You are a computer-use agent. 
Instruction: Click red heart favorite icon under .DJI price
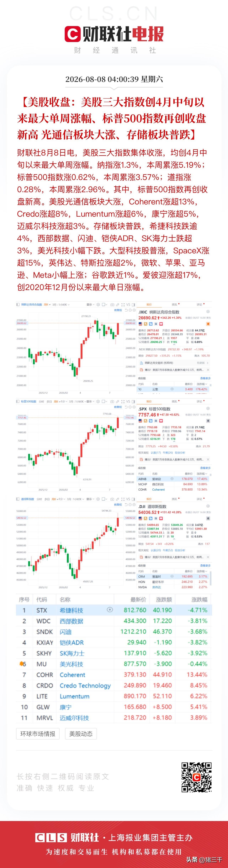coord(161,518)
